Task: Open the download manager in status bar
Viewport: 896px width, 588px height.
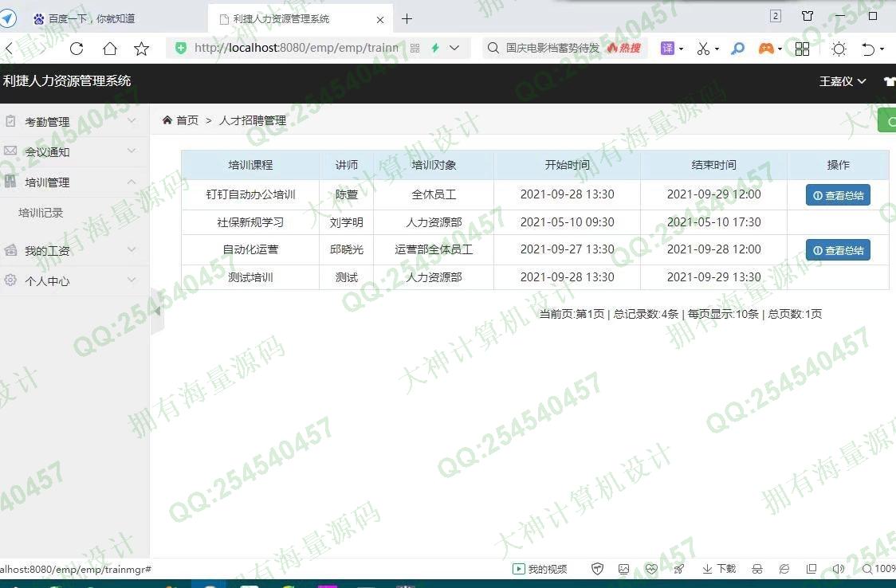Action: (719, 569)
